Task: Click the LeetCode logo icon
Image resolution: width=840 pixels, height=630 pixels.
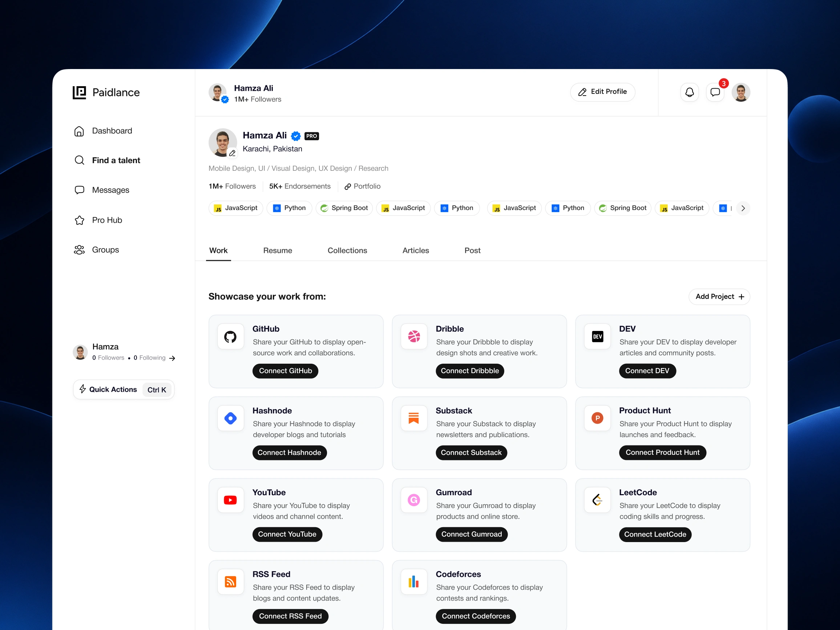Action: (x=597, y=500)
